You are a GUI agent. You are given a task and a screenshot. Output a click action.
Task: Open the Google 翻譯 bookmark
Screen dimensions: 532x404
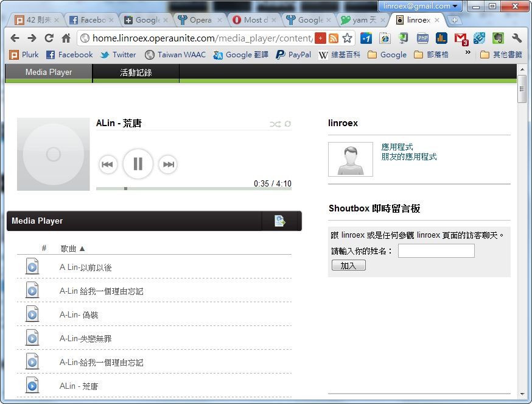tap(241, 54)
